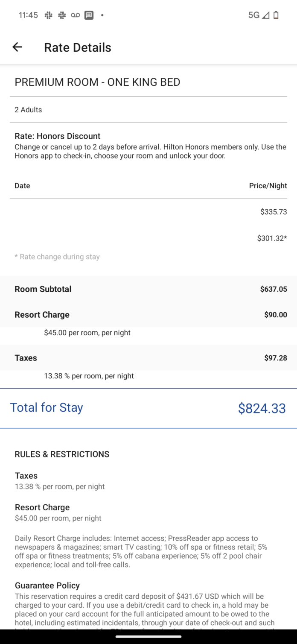Image resolution: width=297 pixels, height=644 pixels.
Task: Open the second Slack notification icon
Action: pyautogui.click(x=61, y=15)
